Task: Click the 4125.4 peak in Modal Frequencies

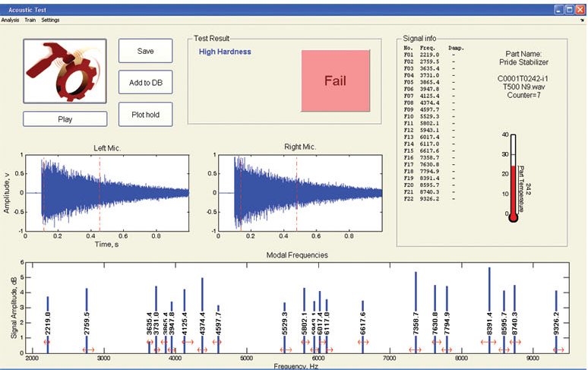Action: click(x=185, y=321)
